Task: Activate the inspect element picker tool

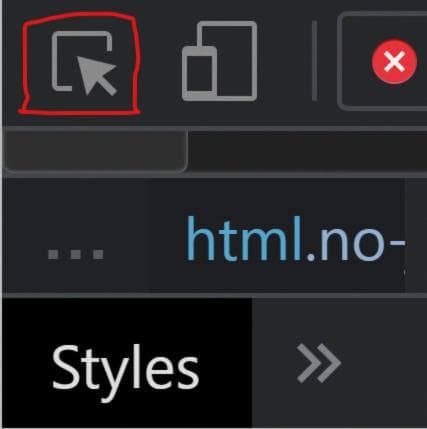Action: (84, 62)
